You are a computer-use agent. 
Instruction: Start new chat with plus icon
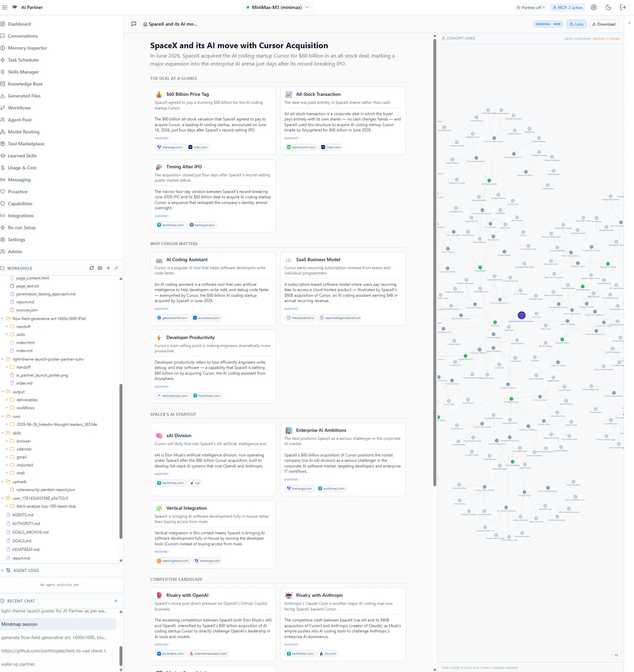(x=115, y=601)
